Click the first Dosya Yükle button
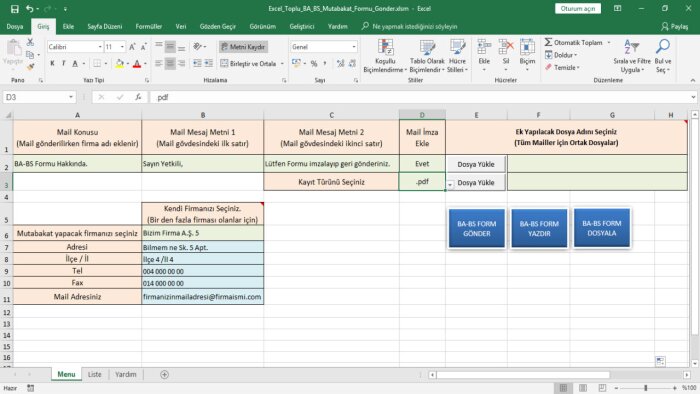 point(476,164)
